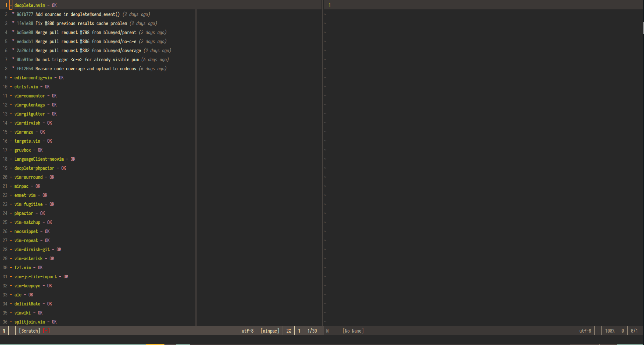Click the [No Name] buffer label

click(353, 331)
